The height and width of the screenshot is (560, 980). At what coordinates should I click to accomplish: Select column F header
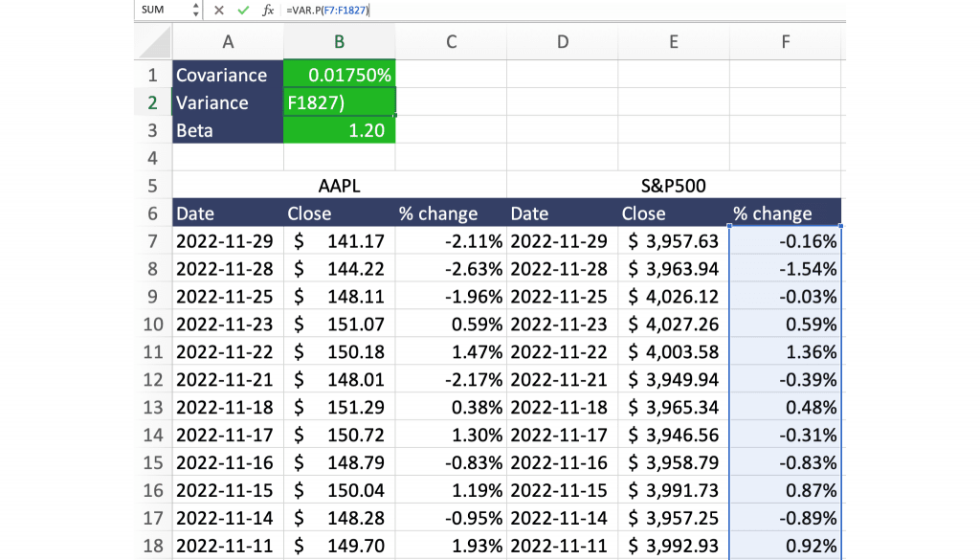click(x=785, y=41)
